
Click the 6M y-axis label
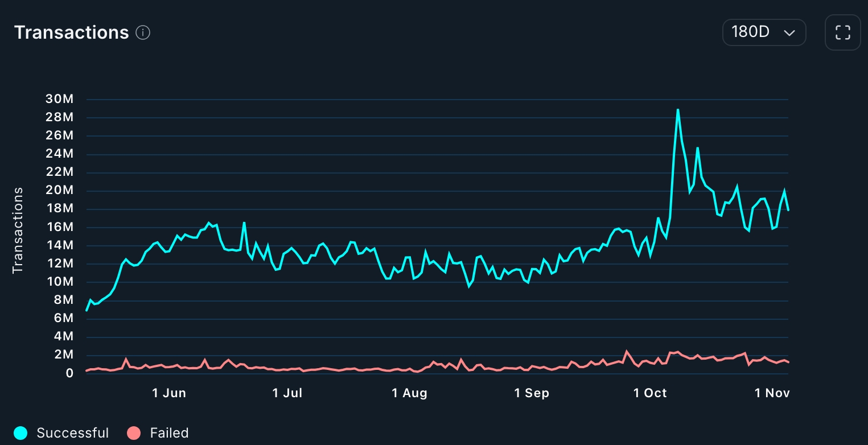(x=63, y=318)
